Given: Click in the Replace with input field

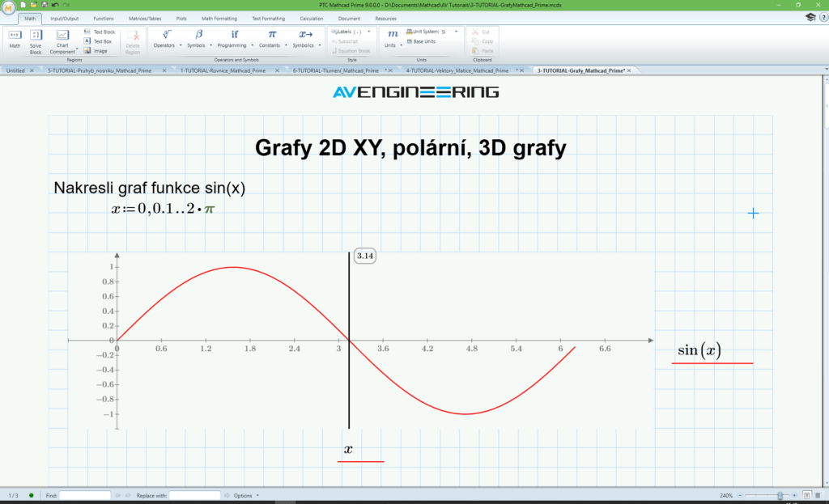Looking at the screenshot, I should tap(194, 496).
